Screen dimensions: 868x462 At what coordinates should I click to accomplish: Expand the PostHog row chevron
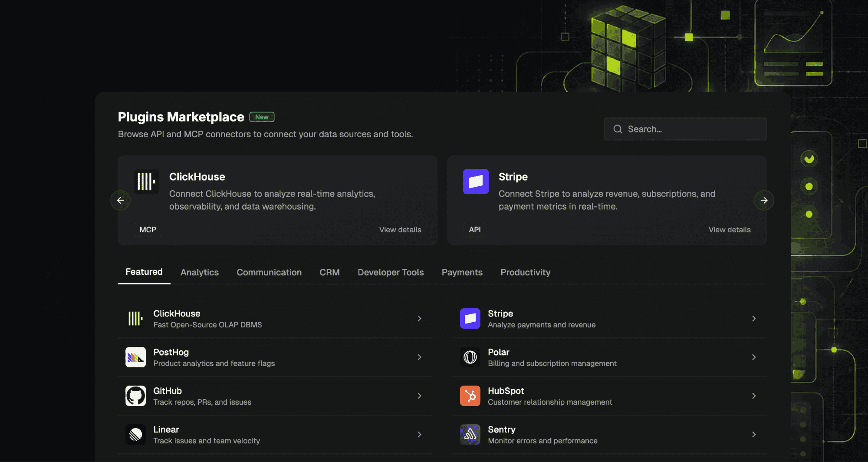click(x=419, y=357)
